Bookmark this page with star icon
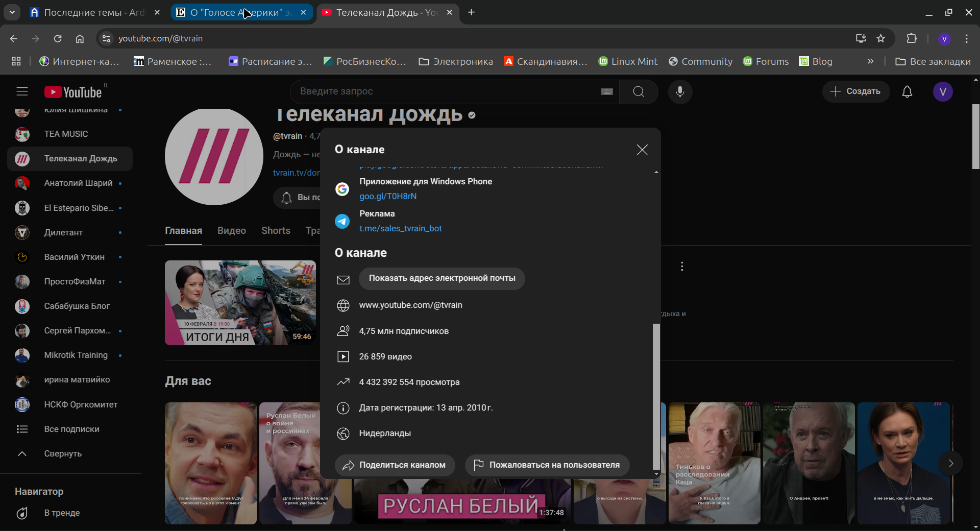The height and width of the screenshot is (531, 980). 881,38
